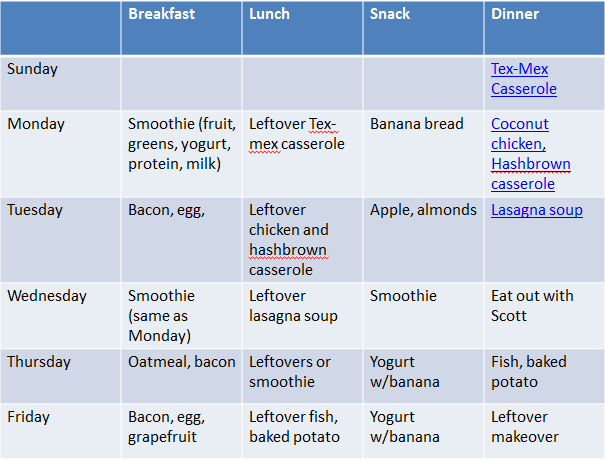Open the Coconut chicken recipe link
This screenshot has height=459, width=605.
(520, 134)
